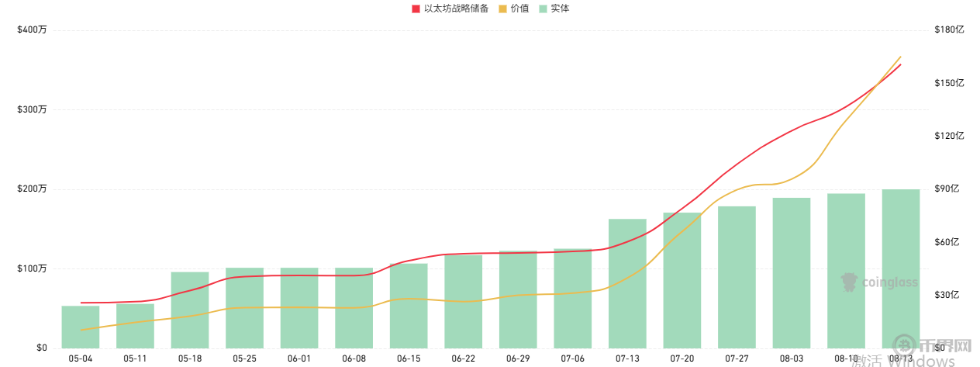
Task: Select the green bar for 07-06
Action: (x=573, y=298)
